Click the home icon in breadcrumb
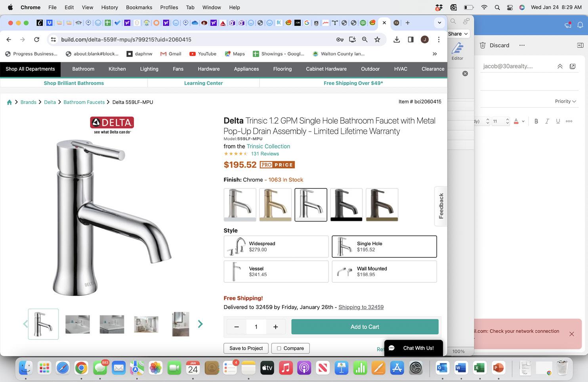This screenshot has height=382, width=588. pyautogui.click(x=9, y=102)
